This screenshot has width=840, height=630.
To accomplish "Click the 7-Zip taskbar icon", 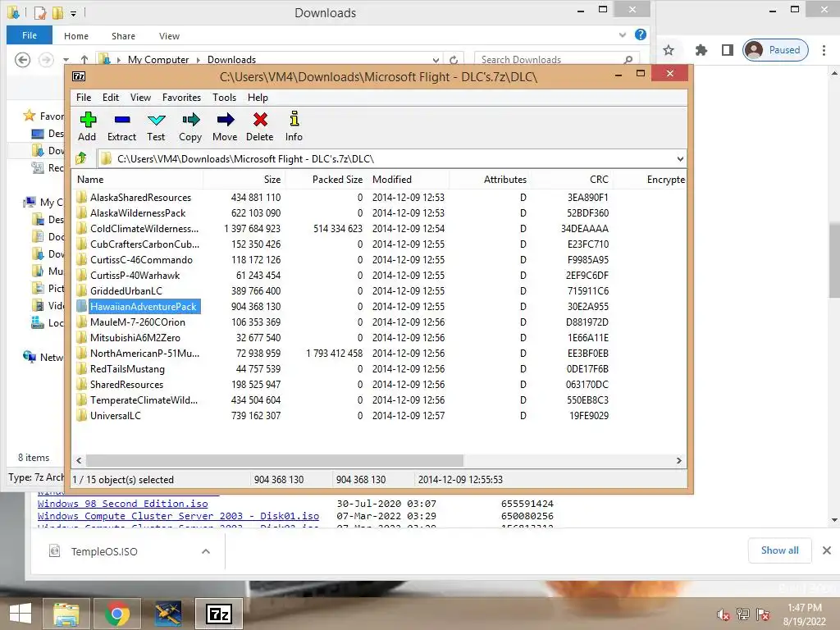I will (218, 614).
